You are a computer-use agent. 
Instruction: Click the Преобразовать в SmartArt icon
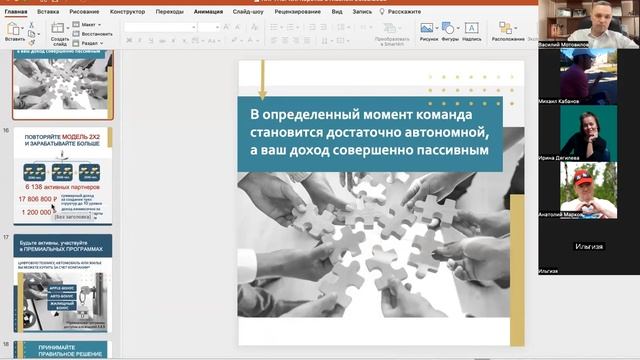390,28
